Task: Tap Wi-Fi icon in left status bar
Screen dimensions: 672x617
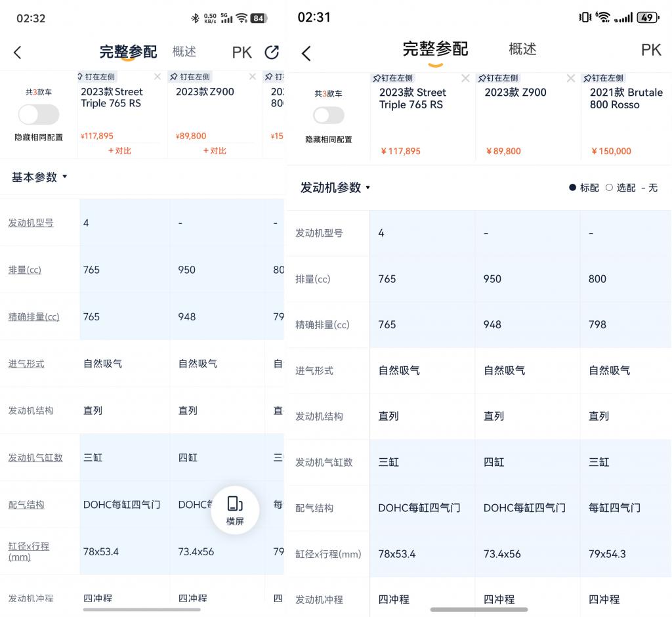Action: [x=242, y=18]
